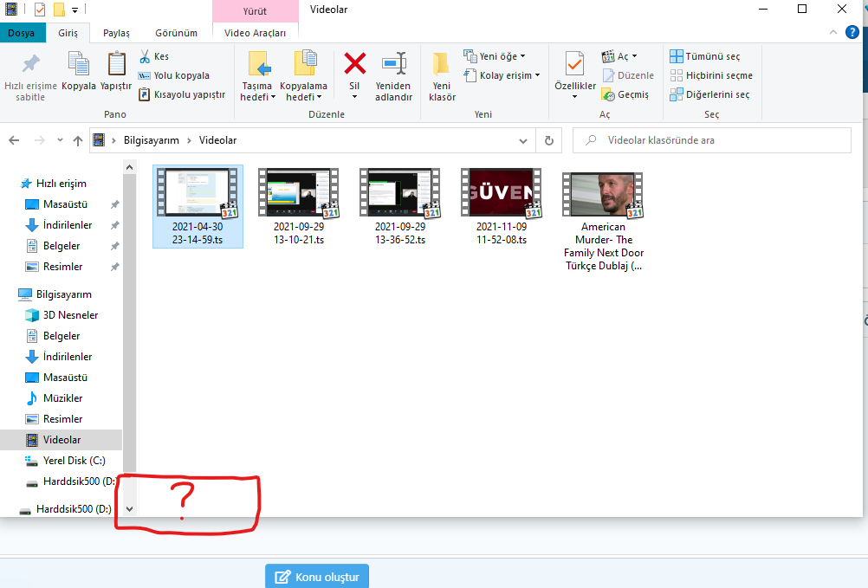Screen dimensions: 868x588
Task: Open the Dosya menu
Action: [x=21, y=33]
